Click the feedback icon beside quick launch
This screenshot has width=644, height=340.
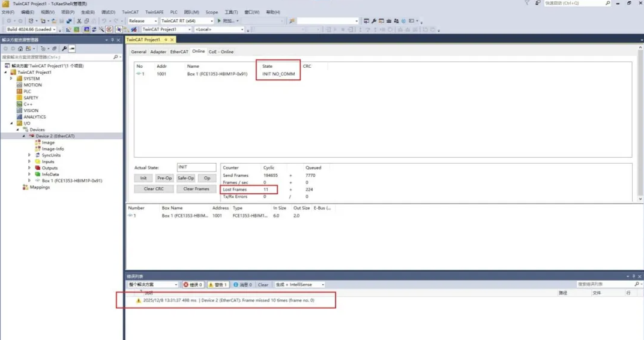pos(538,3)
